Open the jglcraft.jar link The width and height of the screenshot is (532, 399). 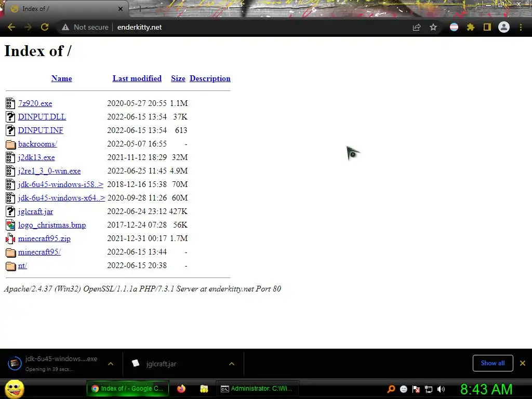(36, 211)
